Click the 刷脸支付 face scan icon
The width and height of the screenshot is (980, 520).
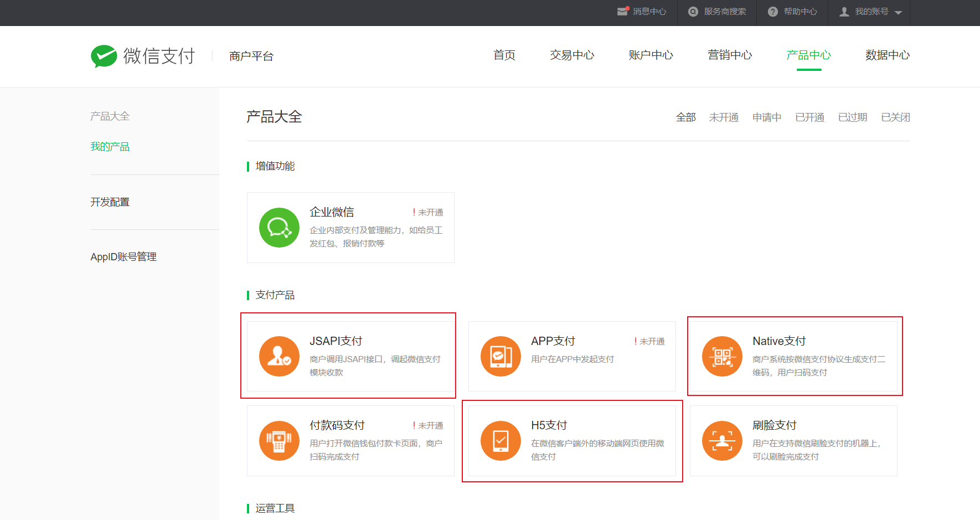[722, 441]
